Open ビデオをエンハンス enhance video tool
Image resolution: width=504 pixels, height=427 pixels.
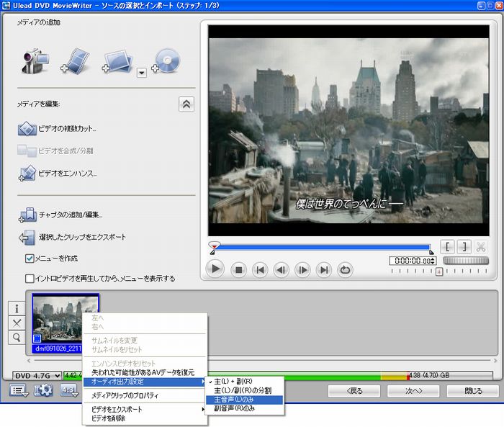(58, 174)
